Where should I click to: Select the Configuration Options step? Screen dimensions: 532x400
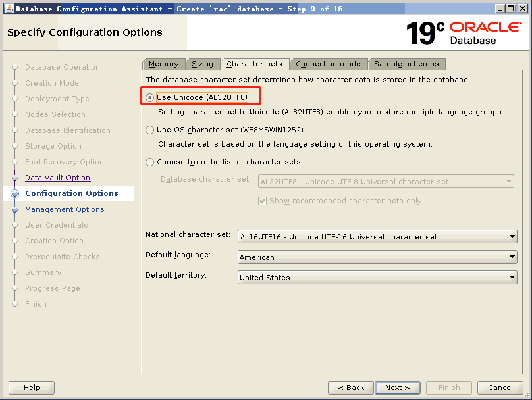click(72, 193)
